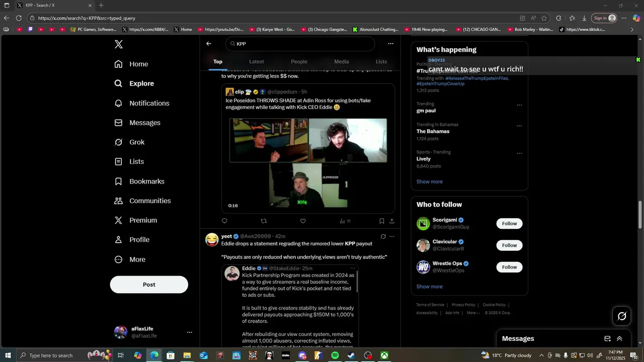Open Grok in the sidebar

129,142
